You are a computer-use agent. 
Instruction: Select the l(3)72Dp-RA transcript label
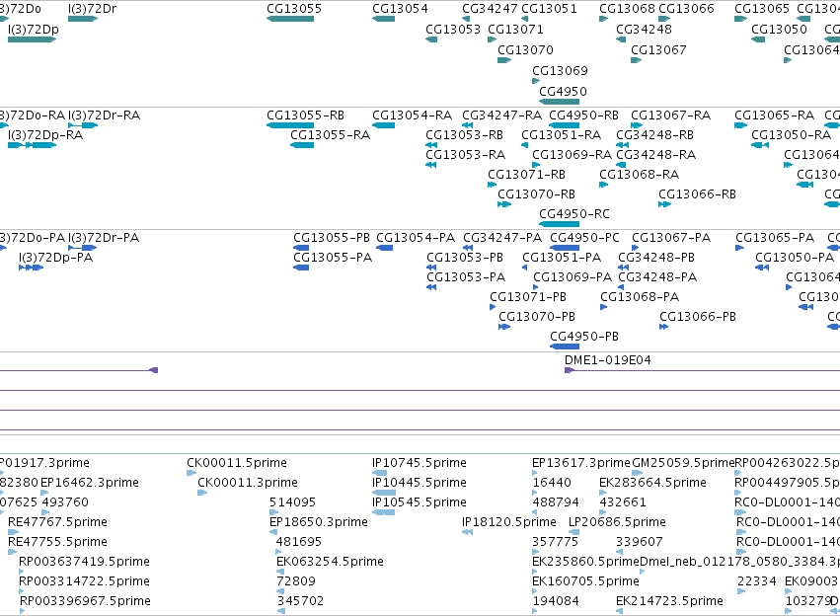click(45, 135)
